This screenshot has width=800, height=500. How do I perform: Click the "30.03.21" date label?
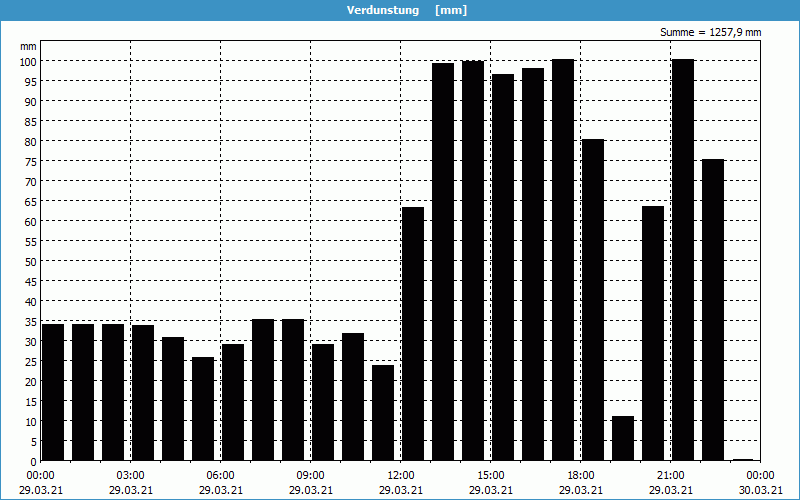(760, 490)
